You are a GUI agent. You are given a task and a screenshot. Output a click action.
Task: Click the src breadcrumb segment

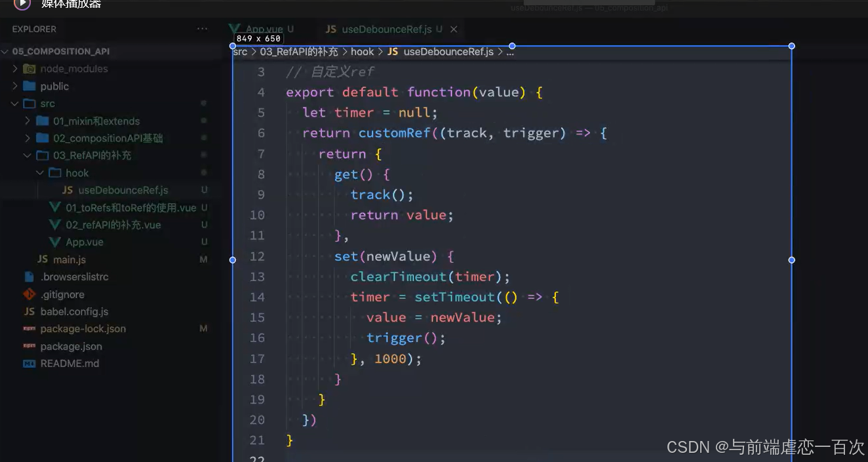[241, 52]
